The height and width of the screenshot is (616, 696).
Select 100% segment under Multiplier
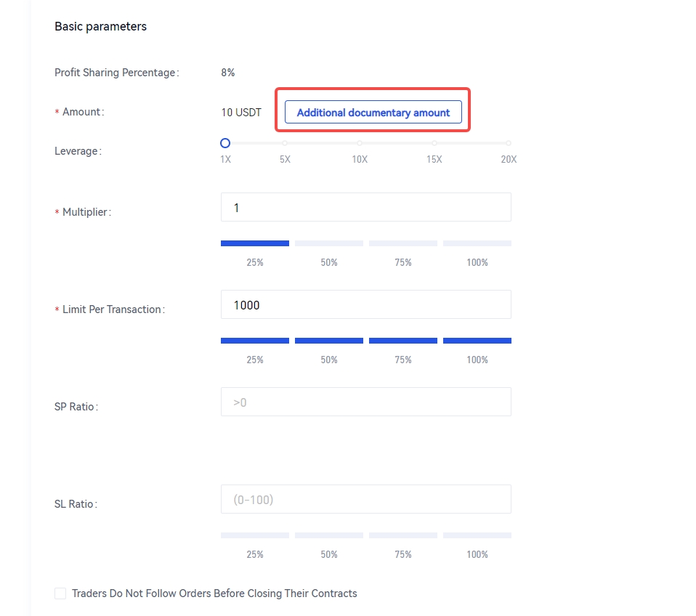click(477, 243)
